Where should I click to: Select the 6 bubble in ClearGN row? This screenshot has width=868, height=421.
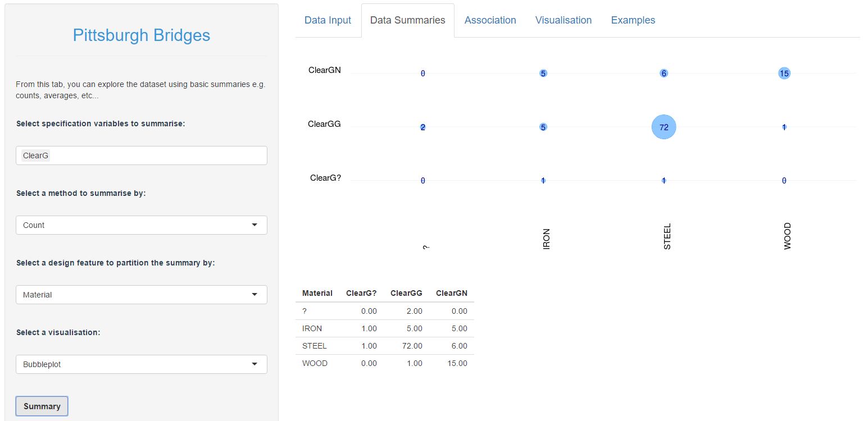pyautogui.click(x=664, y=73)
